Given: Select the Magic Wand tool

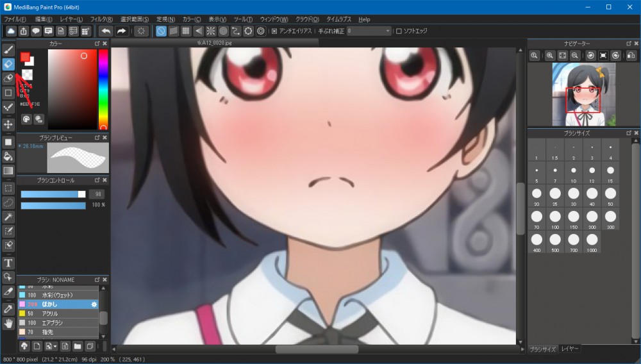Looking at the screenshot, I should tap(8, 217).
